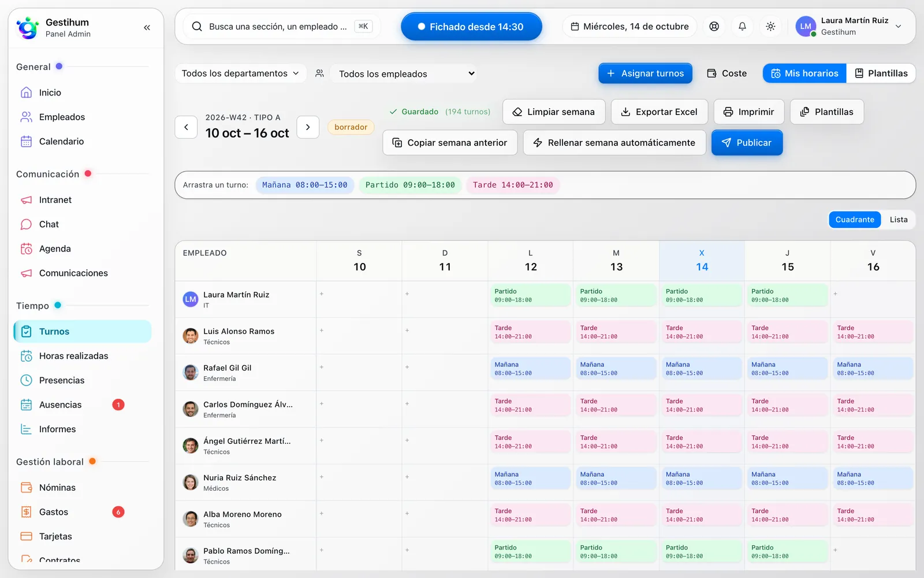The image size is (924, 578).
Task: Expand Todos los empleados dropdown
Action: pyautogui.click(x=404, y=73)
